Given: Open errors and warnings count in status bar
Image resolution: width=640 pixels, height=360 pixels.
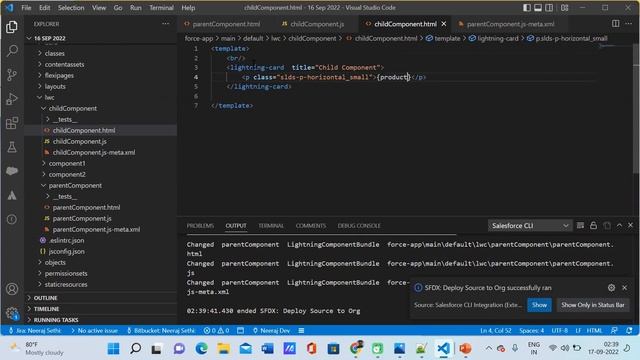Looking at the screenshot, I should point(217,330).
